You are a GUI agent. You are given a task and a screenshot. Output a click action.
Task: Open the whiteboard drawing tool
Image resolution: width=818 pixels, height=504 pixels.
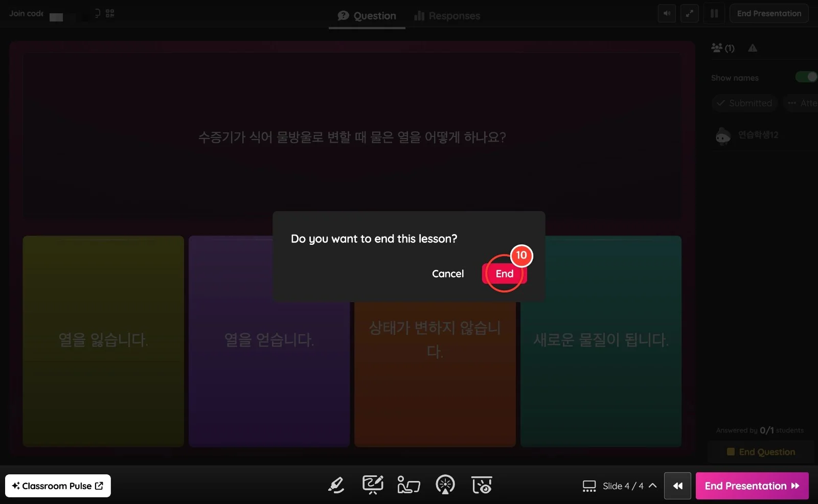pyautogui.click(x=373, y=485)
